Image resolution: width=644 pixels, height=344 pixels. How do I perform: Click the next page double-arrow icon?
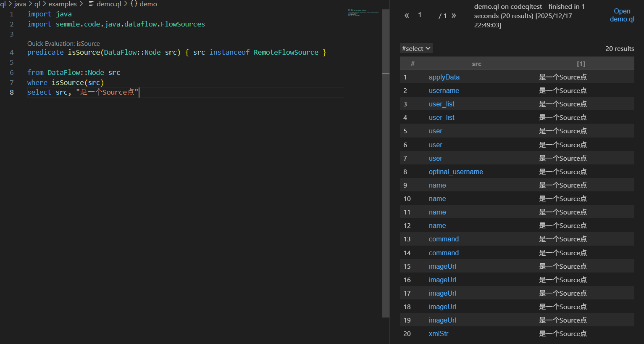click(x=454, y=16)
